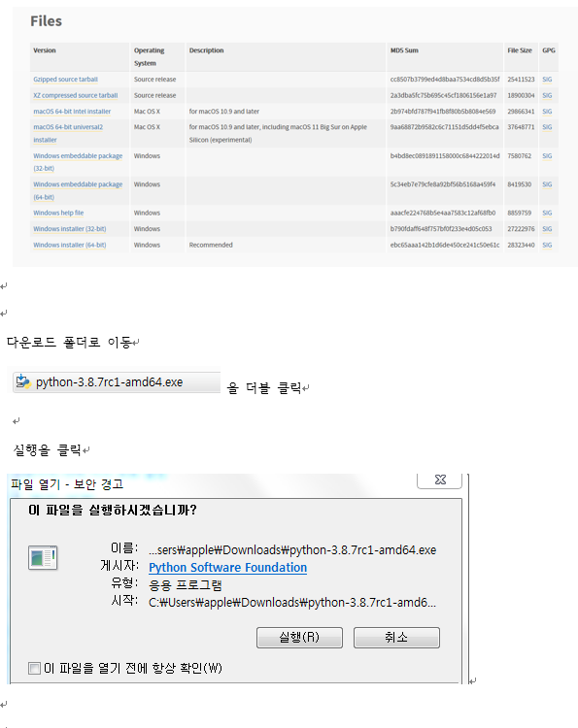Select the python-3.8.7rc1-amd64.exe file name
Viewport: 578px width, 728px height.
click(109, 382)
